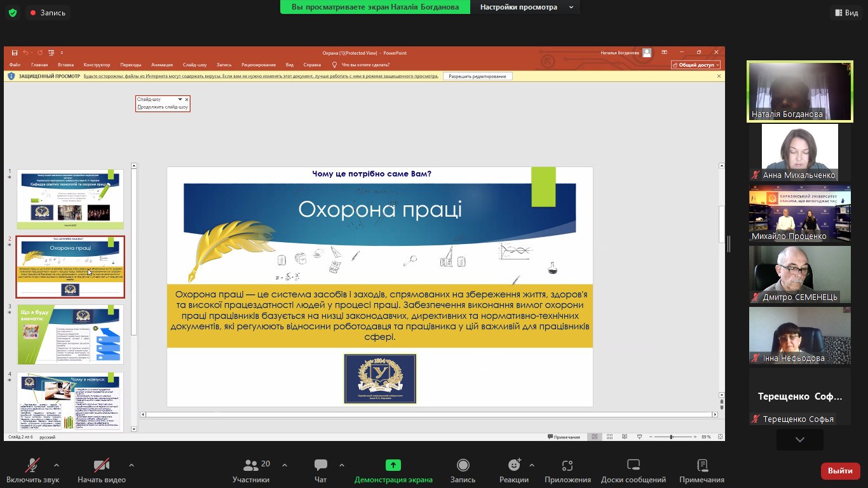
Task: Select Наталія Богданова video thumbnail
Action: 799,91
